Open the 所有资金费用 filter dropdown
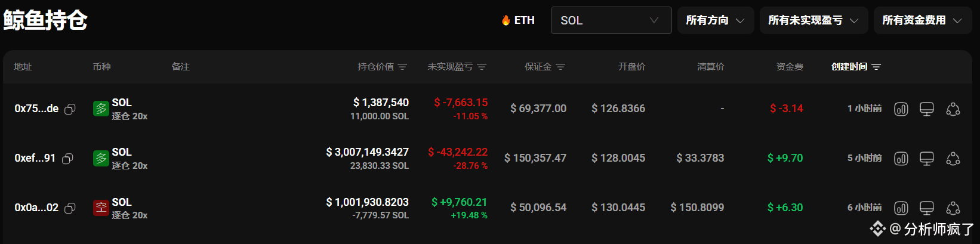 [x=923, y=20]
